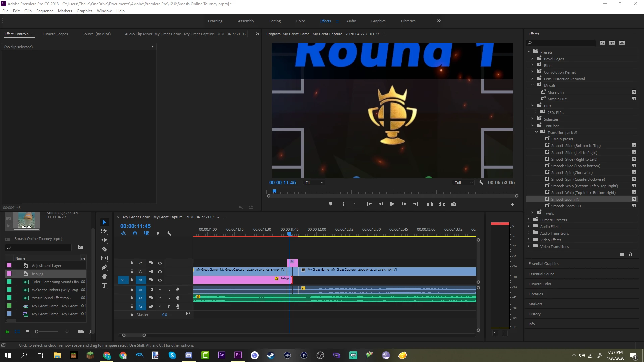Select the Razor tool
This screenshot has width=644, height=362.
pos(104,249)
